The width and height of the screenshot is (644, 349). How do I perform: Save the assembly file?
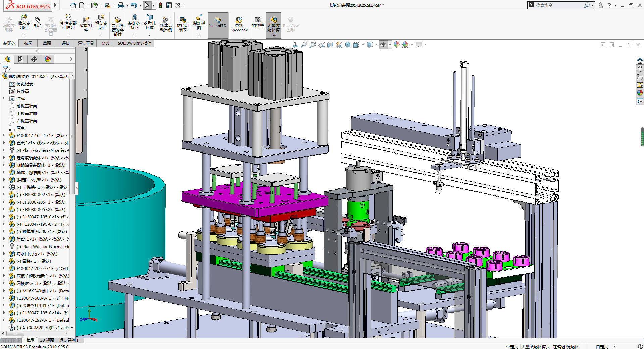(x=107, y=5)
